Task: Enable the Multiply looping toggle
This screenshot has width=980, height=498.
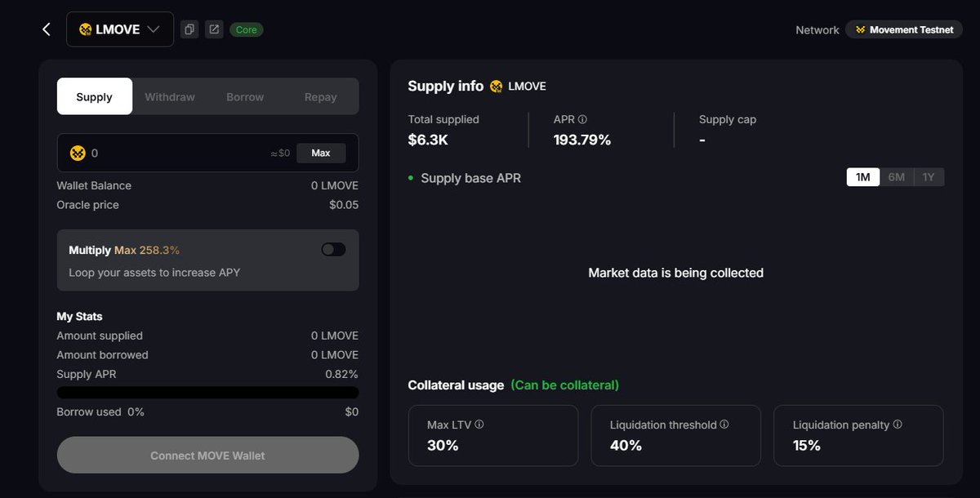Action: (x=333, y=249)
